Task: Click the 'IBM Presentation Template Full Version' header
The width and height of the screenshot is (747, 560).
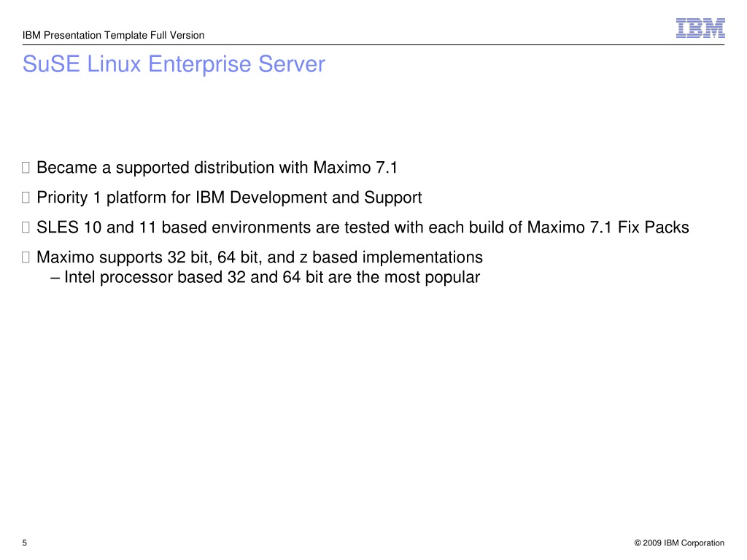Action: 113,35
